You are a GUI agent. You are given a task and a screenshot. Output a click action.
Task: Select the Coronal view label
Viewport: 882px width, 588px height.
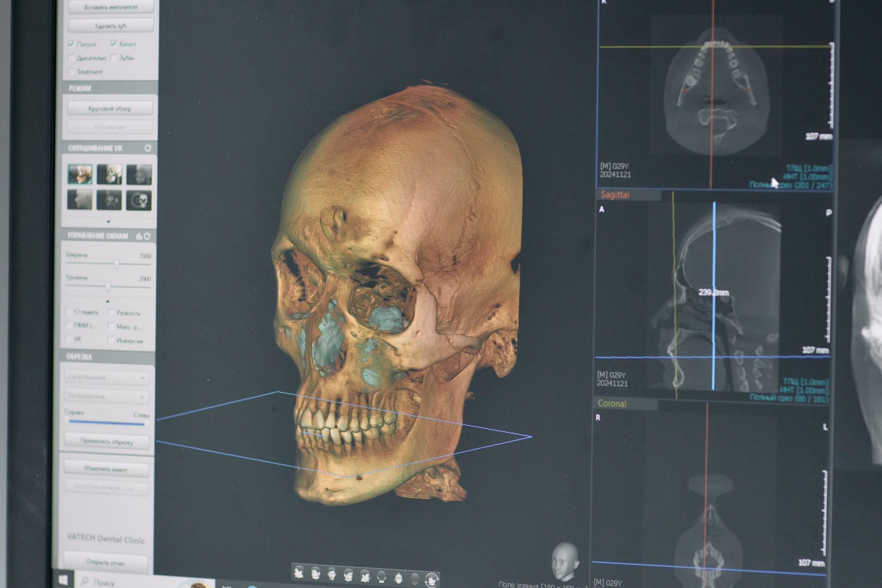pos(612,403)
